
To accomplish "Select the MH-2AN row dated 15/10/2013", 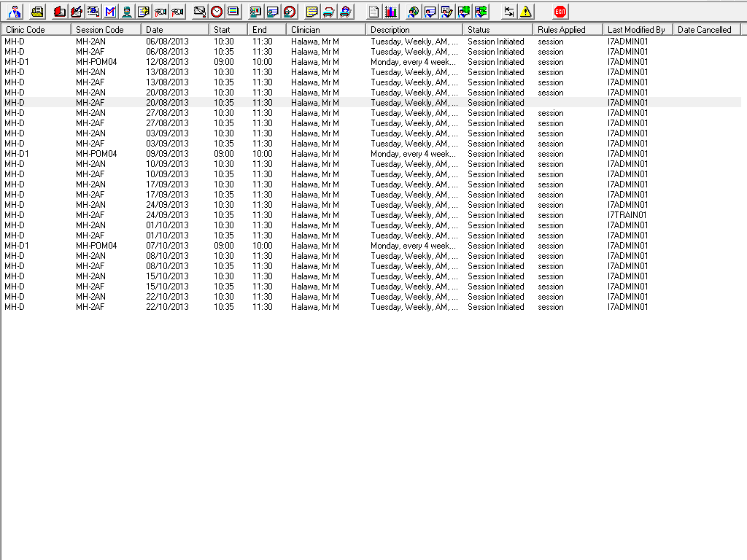I will [371, 276].
